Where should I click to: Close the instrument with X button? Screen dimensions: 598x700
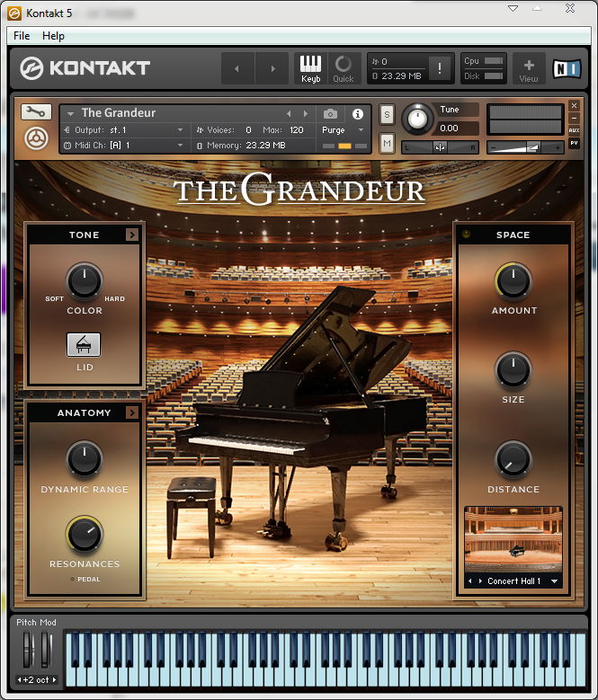pyautogui.click(x=574, y=105)
